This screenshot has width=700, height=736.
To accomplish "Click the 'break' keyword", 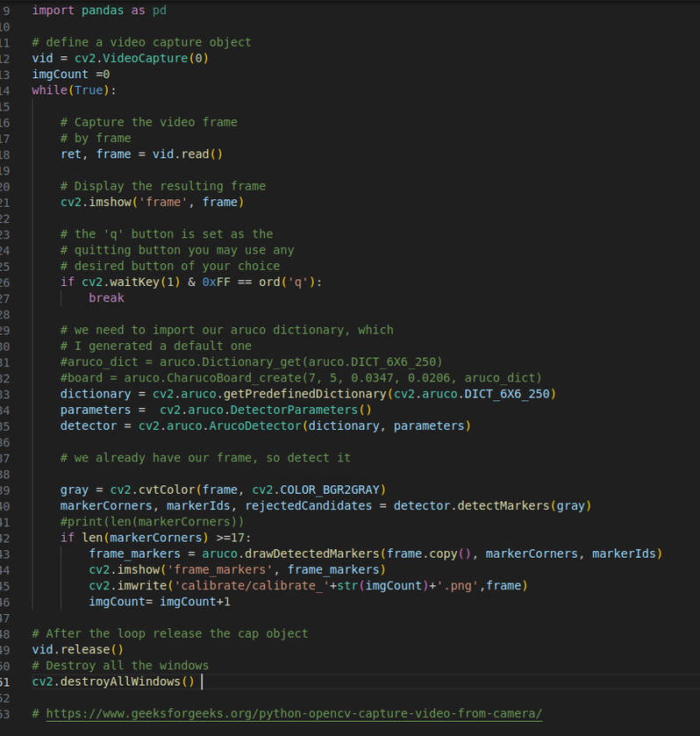I will 106,297.
